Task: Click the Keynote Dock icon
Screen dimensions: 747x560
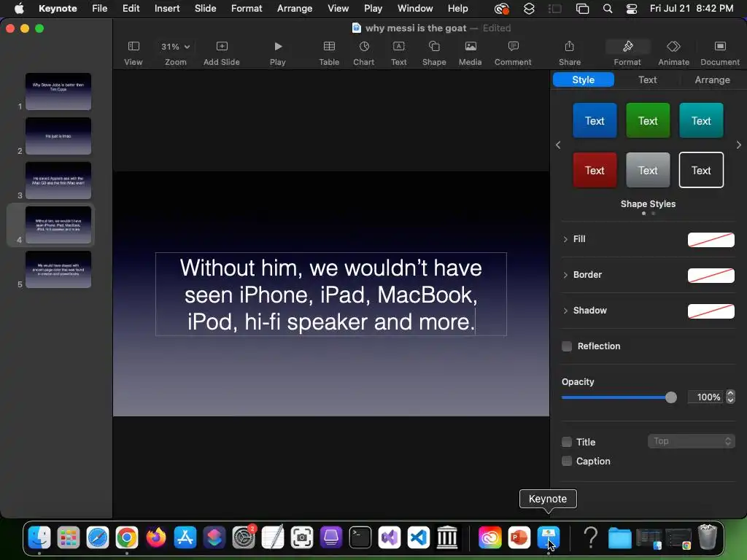Action: [549, 537]
